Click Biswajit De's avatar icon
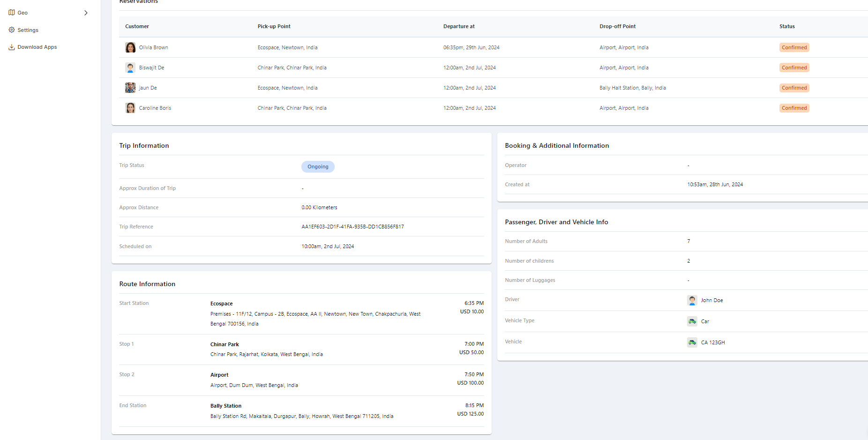 coord(130,68)
